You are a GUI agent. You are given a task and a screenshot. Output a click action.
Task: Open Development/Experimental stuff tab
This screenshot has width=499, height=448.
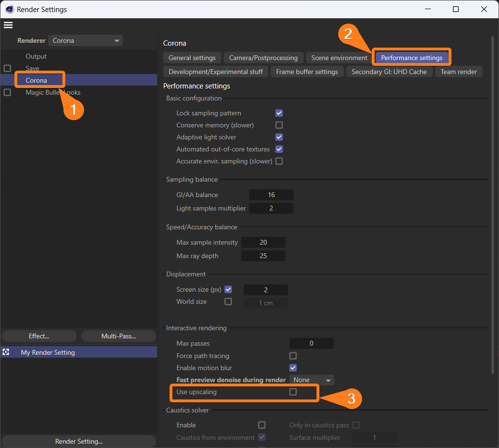pos(216,72)
